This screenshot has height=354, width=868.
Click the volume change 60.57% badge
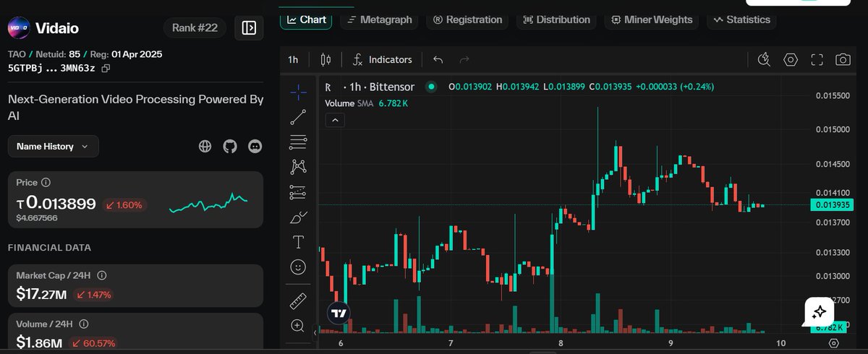tap(92, 343)
